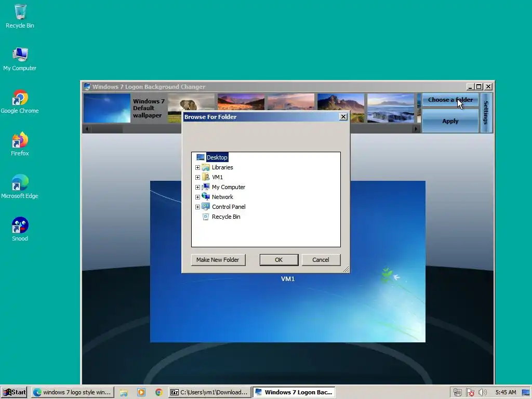Click the file explorer taskbar icon

pos(124,392)
